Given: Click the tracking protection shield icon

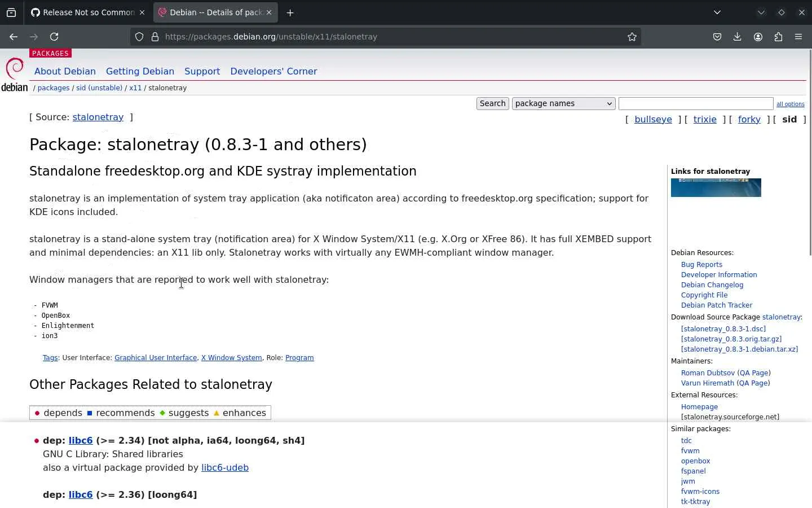Looking at the screenshot, I should point(139,37).
